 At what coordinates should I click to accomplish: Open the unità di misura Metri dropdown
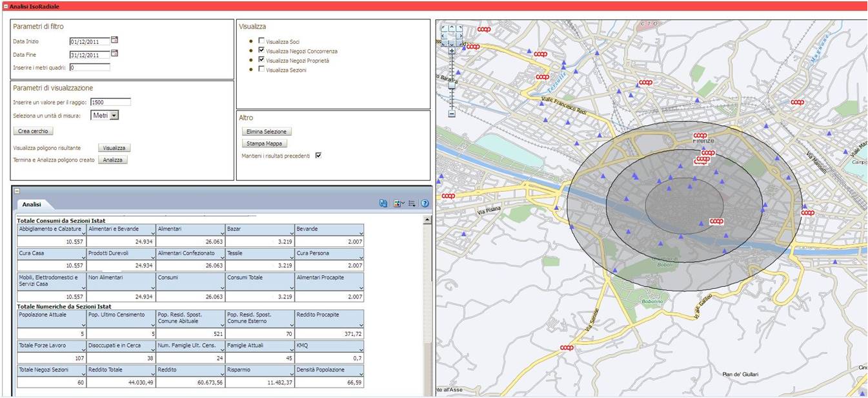(x=114, y=115)
